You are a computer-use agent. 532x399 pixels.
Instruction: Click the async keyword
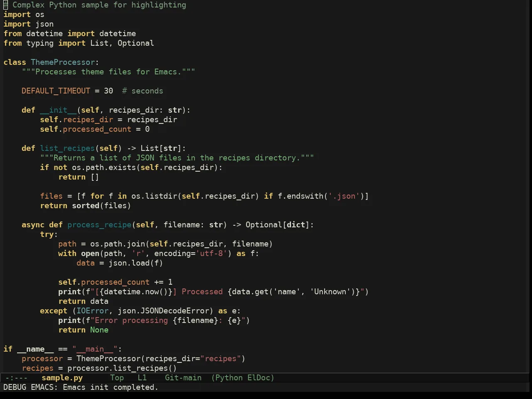33,225
